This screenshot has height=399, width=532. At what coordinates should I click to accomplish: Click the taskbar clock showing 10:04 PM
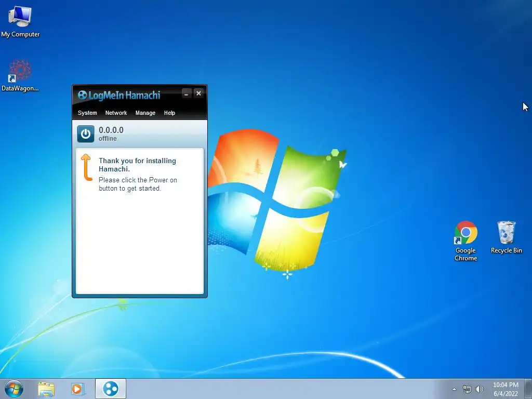click(506, 389)
